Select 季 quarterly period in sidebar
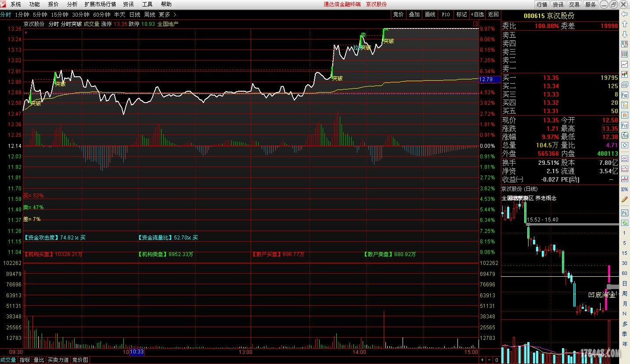 (x=624, y=334)
